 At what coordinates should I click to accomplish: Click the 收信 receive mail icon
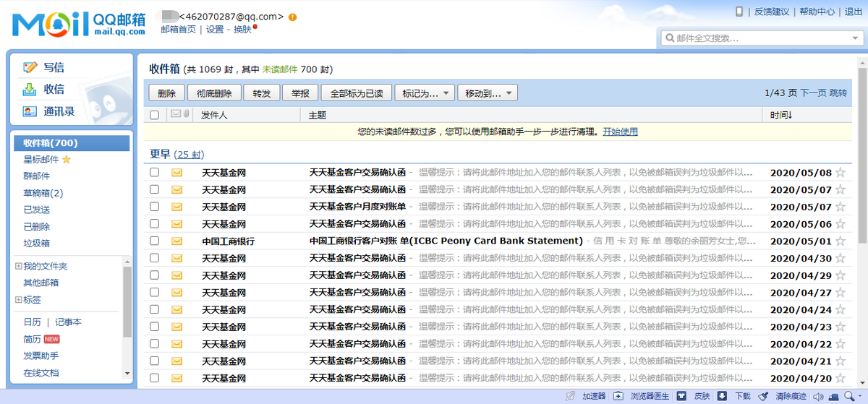click(30, 89)
